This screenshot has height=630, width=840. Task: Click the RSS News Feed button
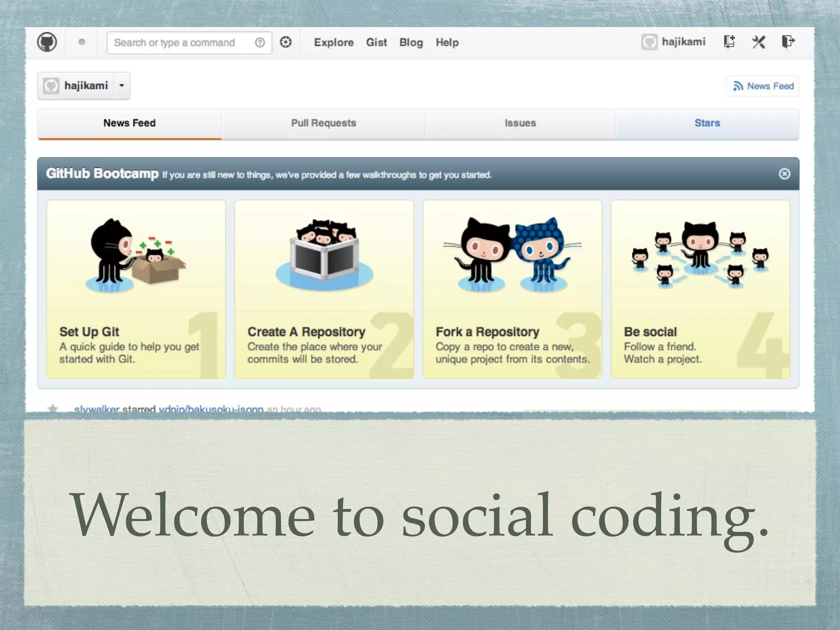click(x=763, y=86)
